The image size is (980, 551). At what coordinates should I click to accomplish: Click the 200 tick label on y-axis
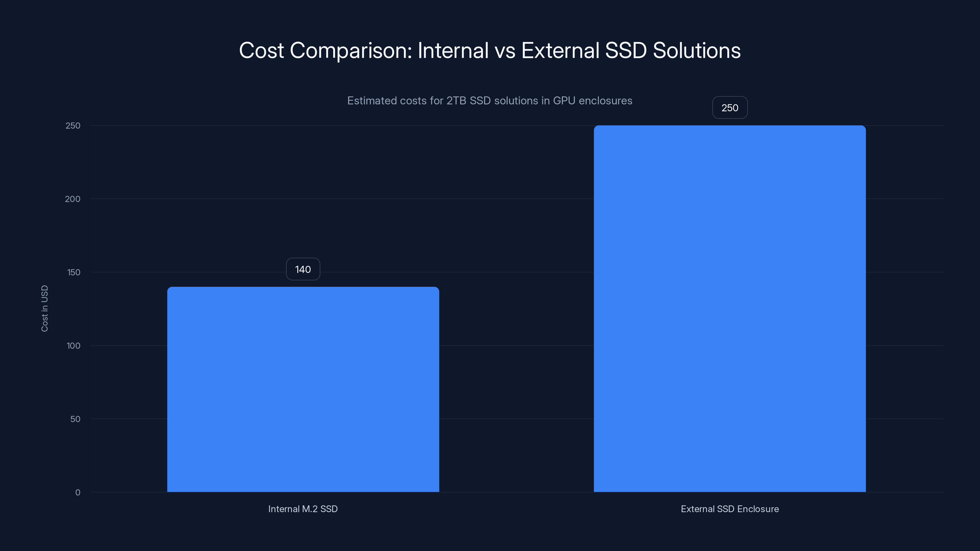pos(74,198)
